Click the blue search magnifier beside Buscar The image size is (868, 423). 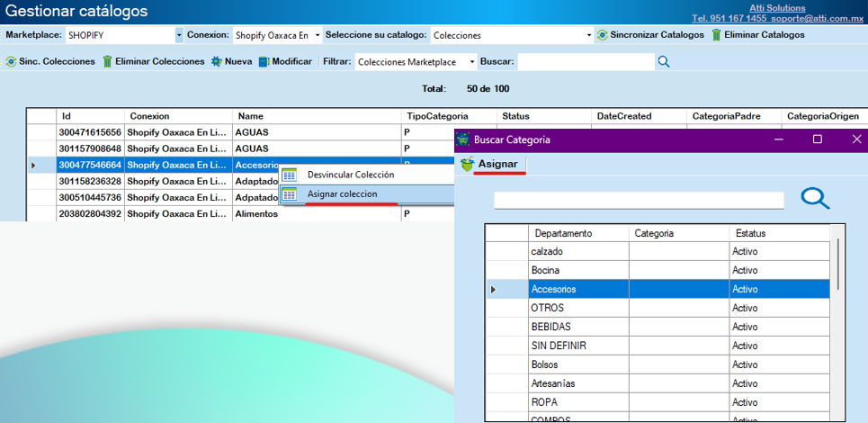click(664, 62)
